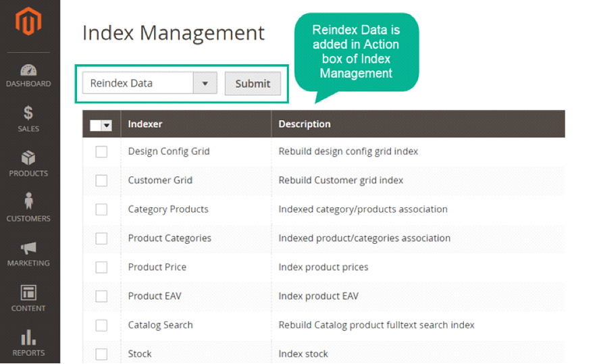Image resolution: width=599 pixels, height=364 pixels.
Task: Open the Reports bar chart icon
Action: [28, 337]
